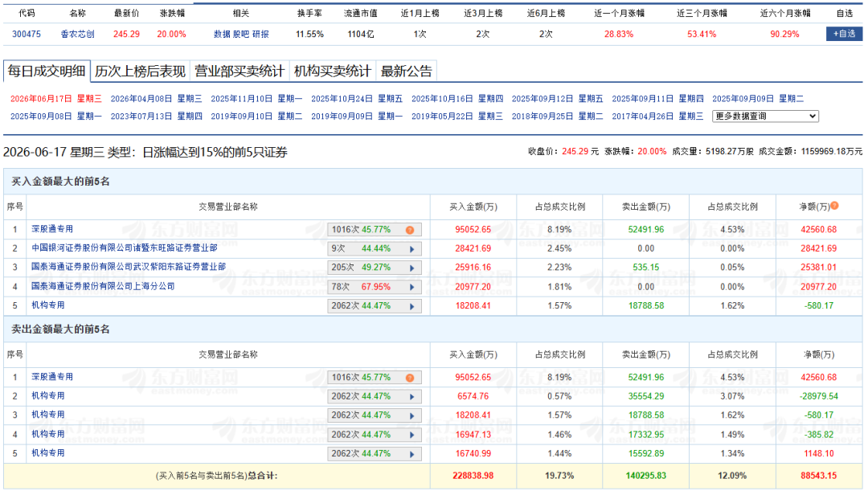
Task: Click total buy amount 228838.98
Action: pyautogui.click(x=473, y=476)
